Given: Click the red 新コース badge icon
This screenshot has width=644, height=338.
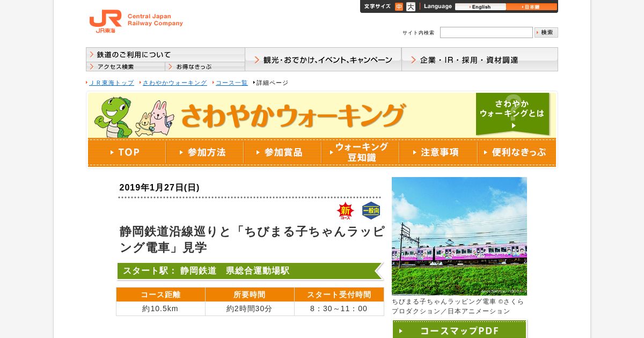Looking at the screenshot, I should point(346,211).
